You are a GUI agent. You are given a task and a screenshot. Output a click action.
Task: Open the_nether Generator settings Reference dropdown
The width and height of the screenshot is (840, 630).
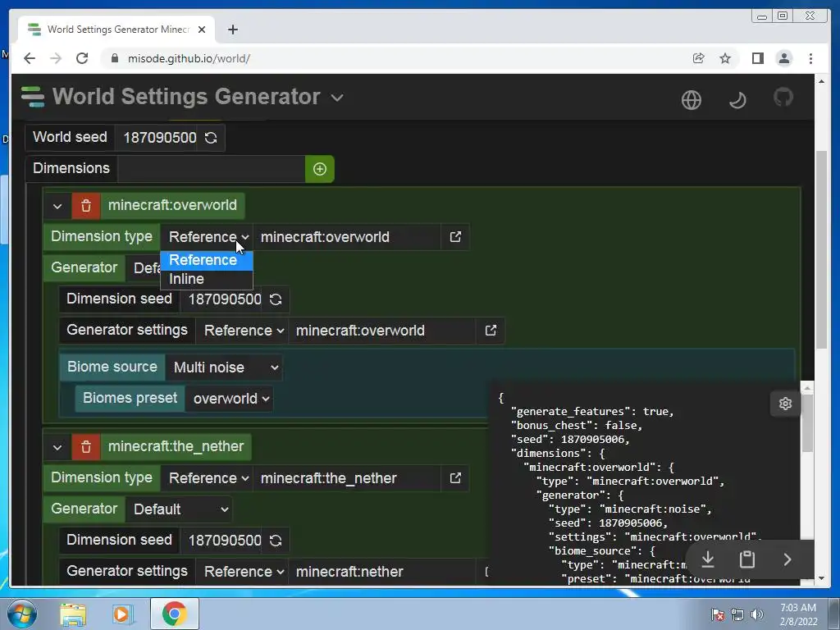(243, 572)
